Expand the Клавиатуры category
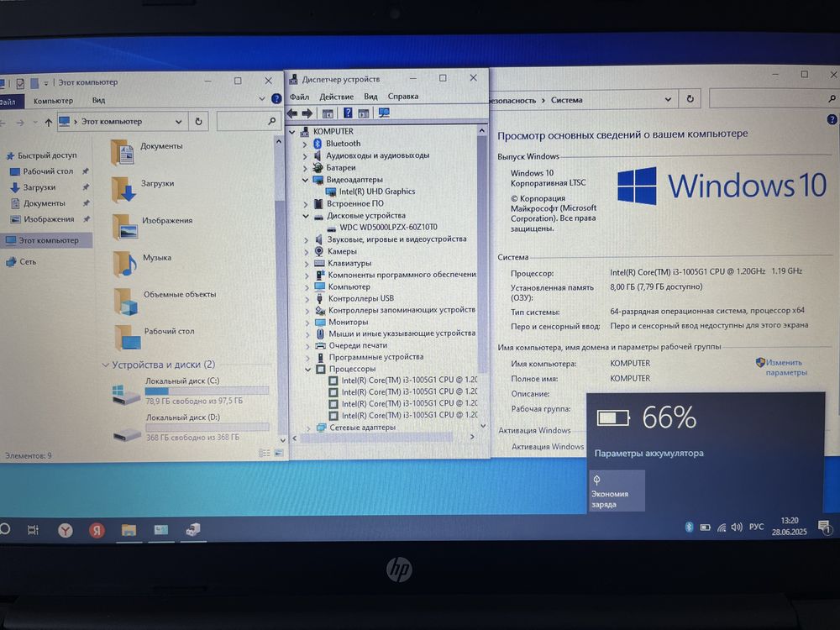The height and width of the screenshot is (630, 840). [x=307, y=264]
